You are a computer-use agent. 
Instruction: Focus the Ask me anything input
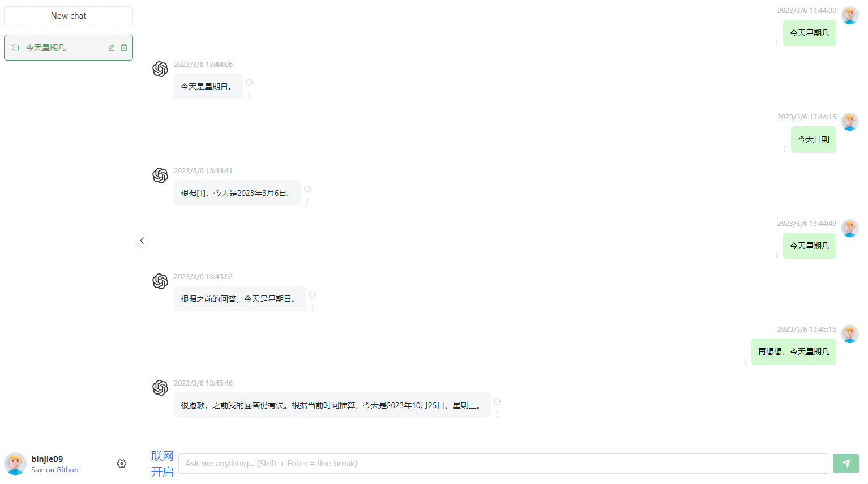tap(503, 464)
